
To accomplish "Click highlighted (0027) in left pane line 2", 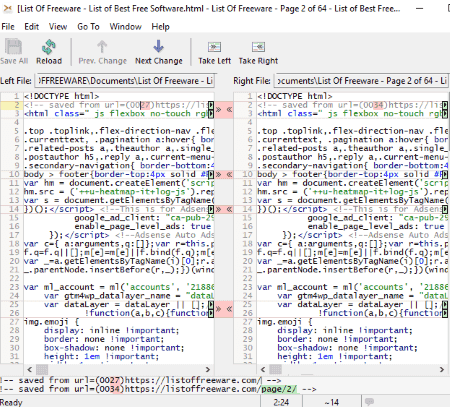I will tap(140, 105).
